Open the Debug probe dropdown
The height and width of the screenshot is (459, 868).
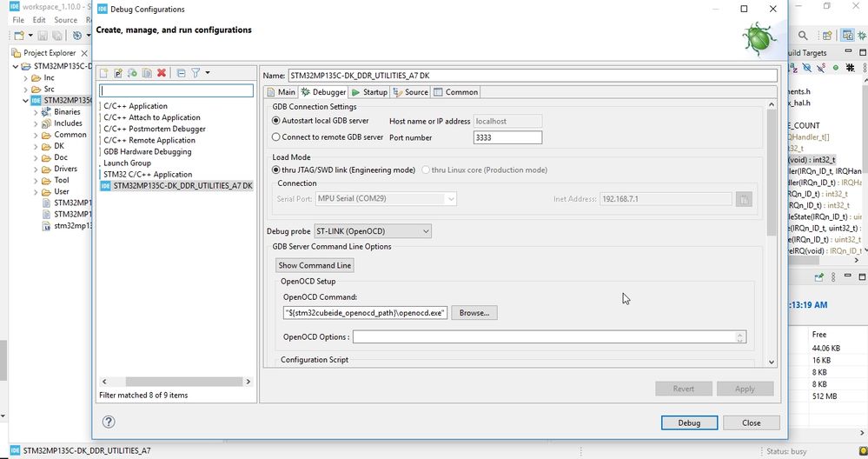tap(373, 231)
